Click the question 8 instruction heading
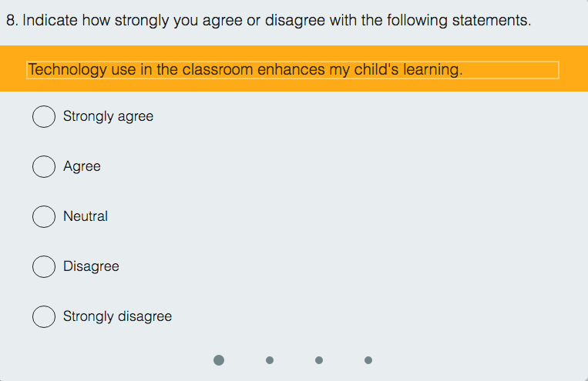 pyautogui.click(x=268, y=20)
